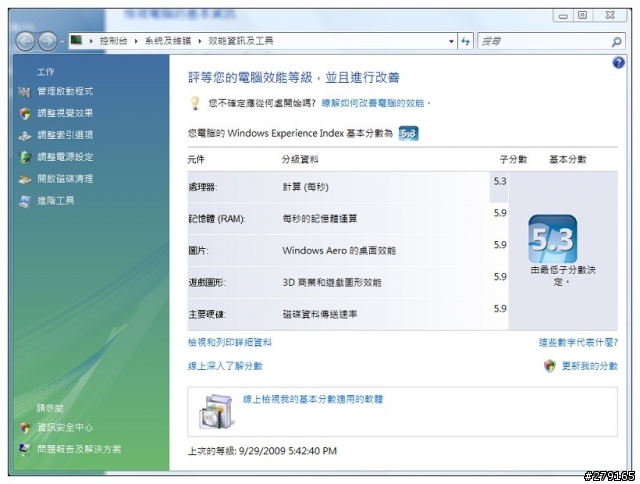Click 'Windows Aero 的桌面效能' text
640x484 pixels.
pos(339,251)
